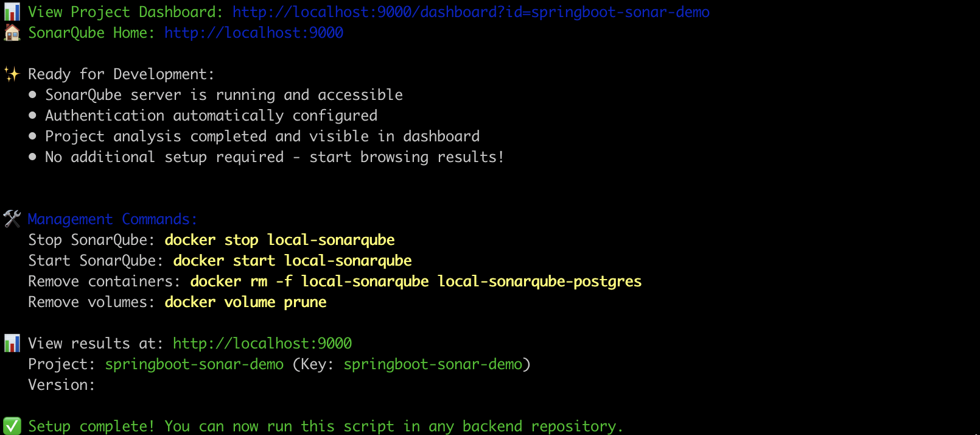
Task: Click the docker volume prune command
Action: (245, 302)
